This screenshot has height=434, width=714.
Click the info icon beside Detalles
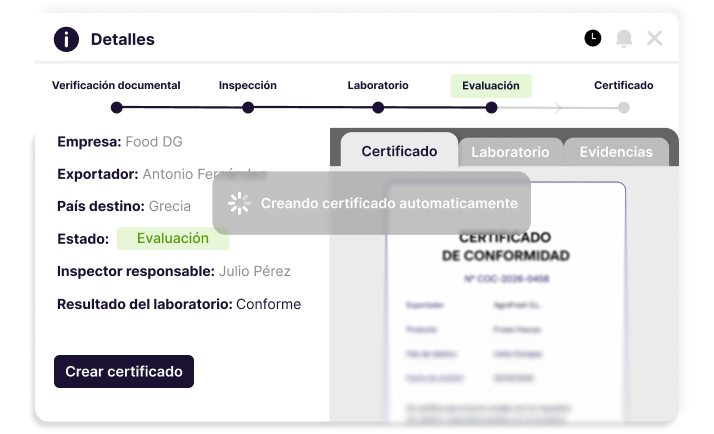coord(66,39)
